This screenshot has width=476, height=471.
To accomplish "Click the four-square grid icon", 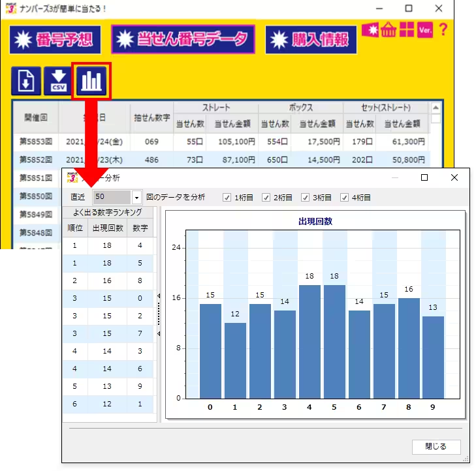I will 407,30.
